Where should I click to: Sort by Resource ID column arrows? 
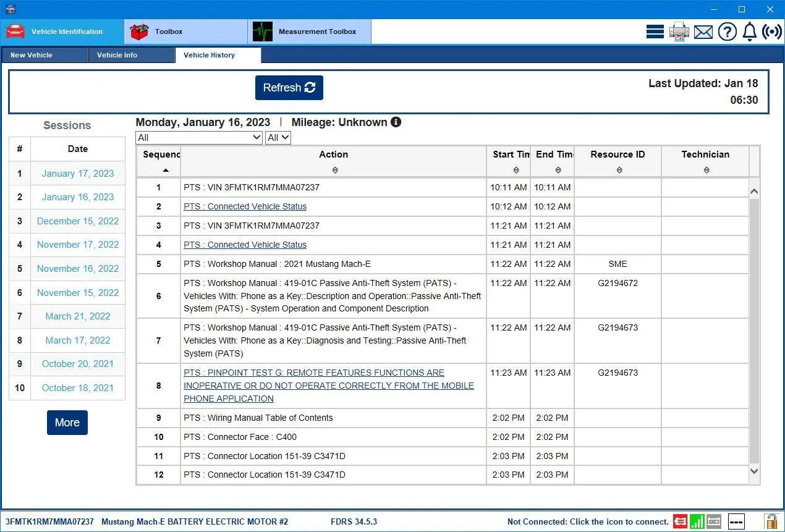[x=619, y=170]
